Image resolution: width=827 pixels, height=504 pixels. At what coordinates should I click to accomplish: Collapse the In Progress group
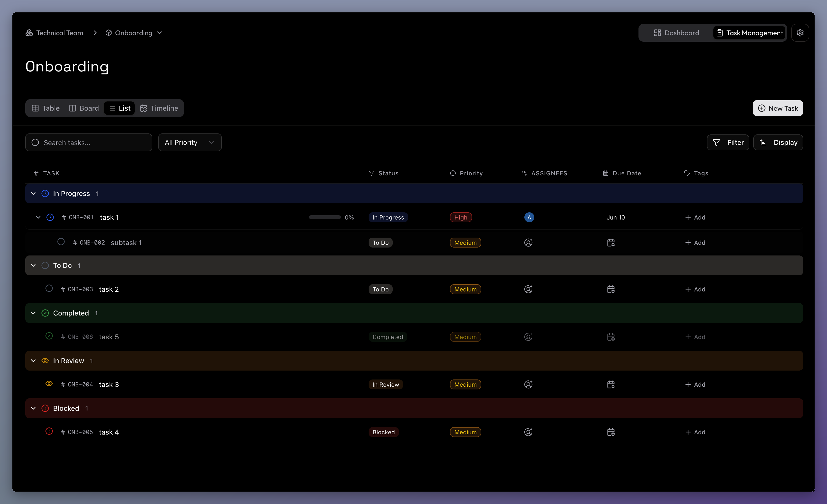click(x=33, y=194)
